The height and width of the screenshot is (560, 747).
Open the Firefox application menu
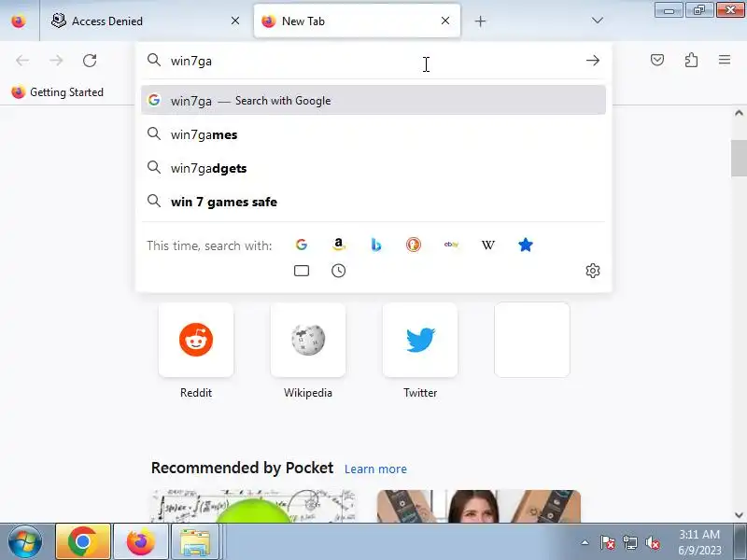725,60
